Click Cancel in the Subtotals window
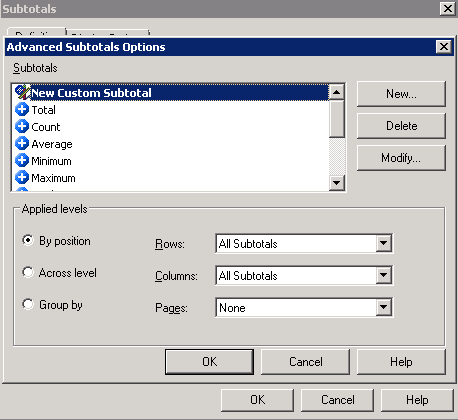Viewport: 458px width, 420px height. point(337,400)
